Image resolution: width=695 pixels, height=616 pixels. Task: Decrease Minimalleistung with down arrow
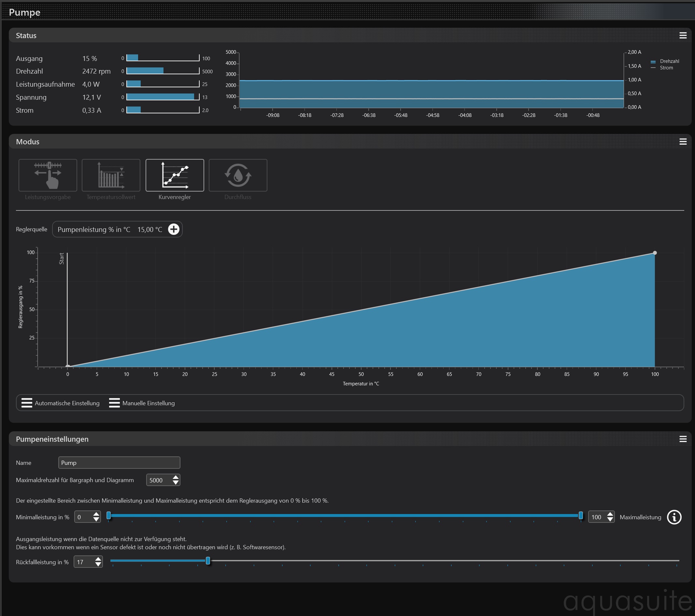(x=96, y=520)
